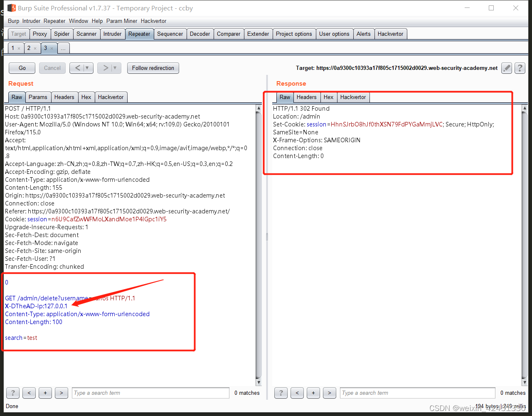Image resolution: width=532 pixels, height=416 pixels.
Task: Select Raw view in Response panel
Action: click(285, 97)
